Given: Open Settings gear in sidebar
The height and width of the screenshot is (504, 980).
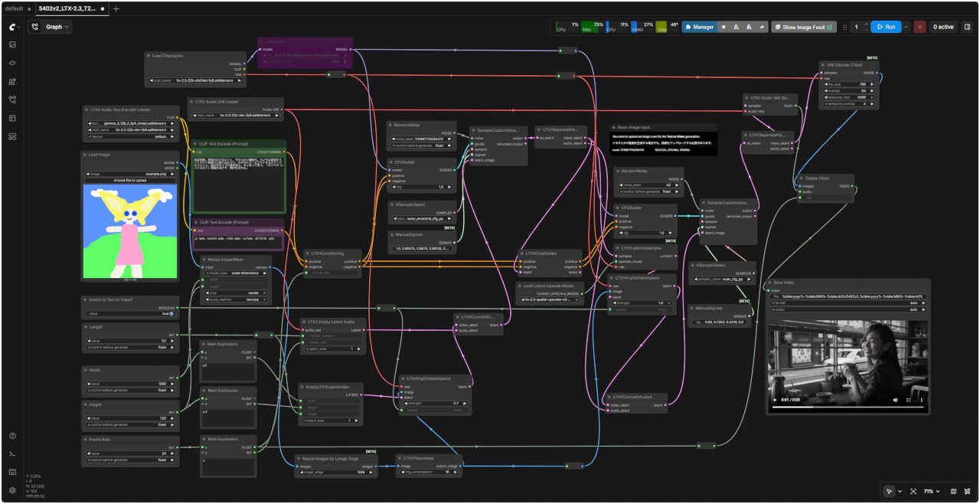Looking at the screenshot, I should [12, 490].
